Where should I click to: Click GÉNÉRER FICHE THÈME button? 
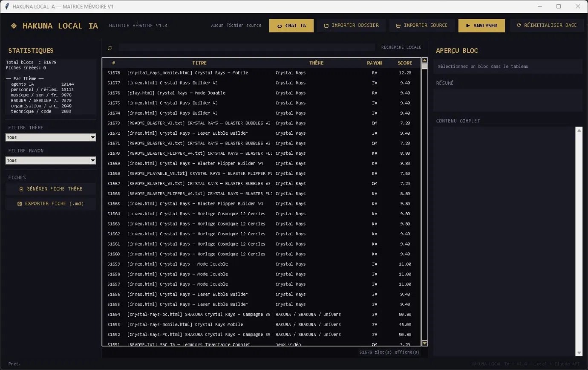(51, 189)
